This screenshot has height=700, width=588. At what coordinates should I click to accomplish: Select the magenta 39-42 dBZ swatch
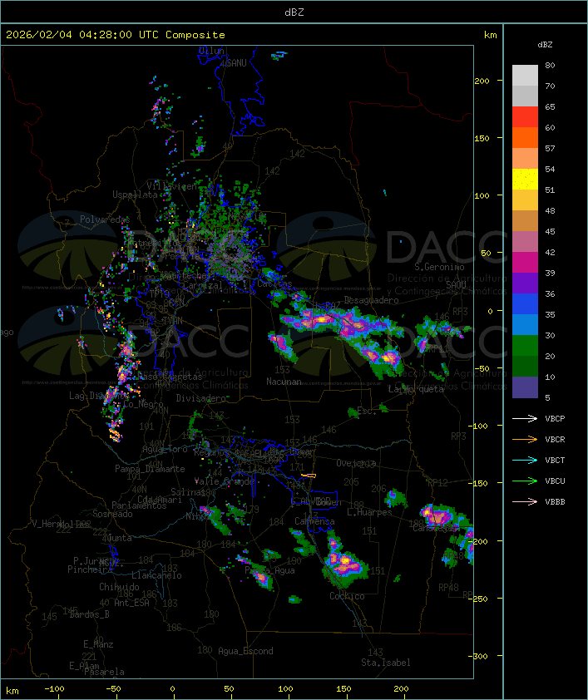525,263
